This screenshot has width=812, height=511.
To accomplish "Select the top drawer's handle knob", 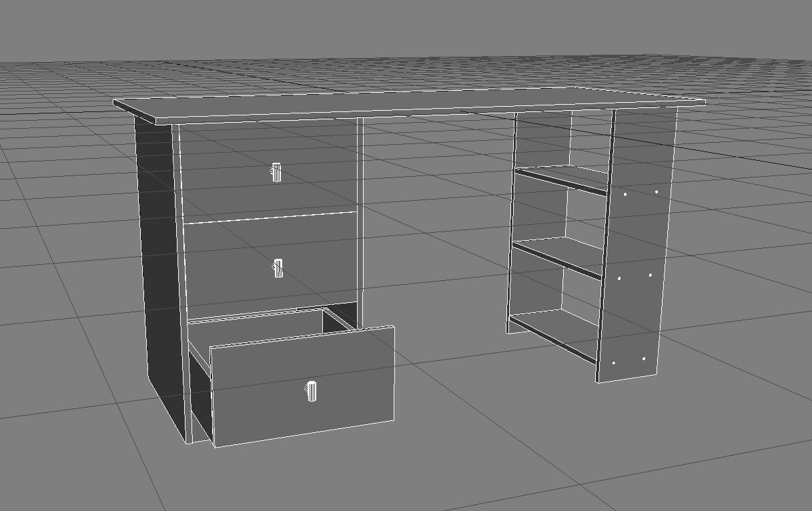I will point(276,172).
